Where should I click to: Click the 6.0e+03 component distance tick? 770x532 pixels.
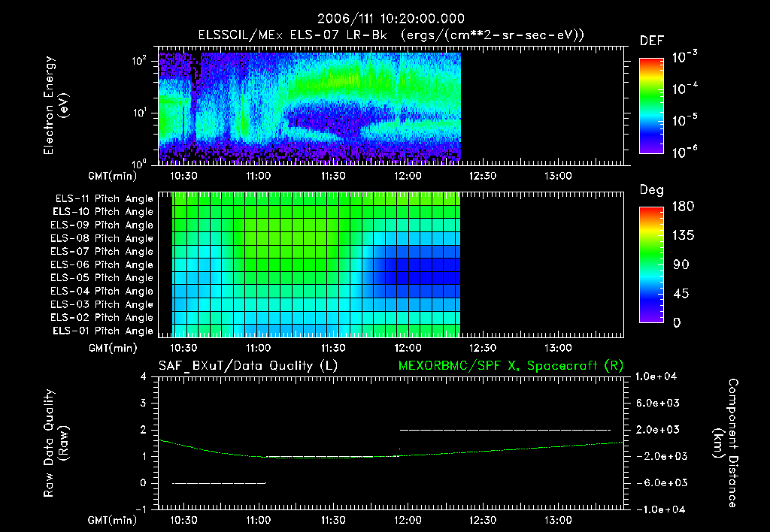click(658, 403)
